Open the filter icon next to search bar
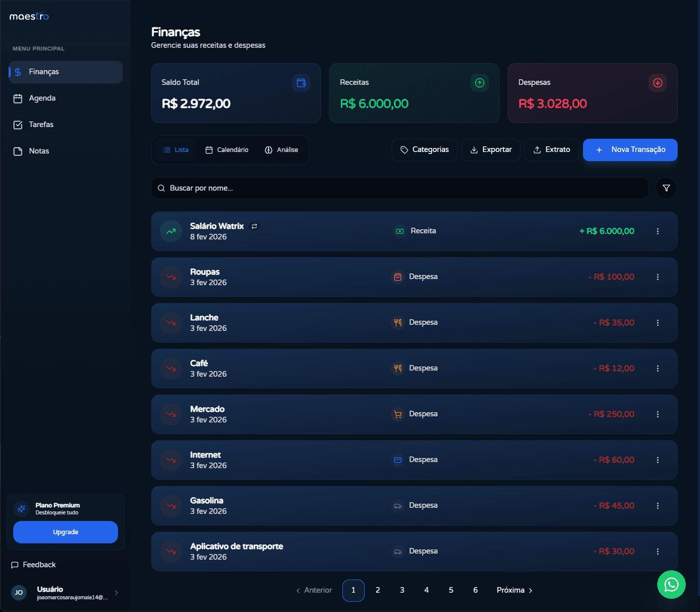The image size is (700, 612). point(666,188)
